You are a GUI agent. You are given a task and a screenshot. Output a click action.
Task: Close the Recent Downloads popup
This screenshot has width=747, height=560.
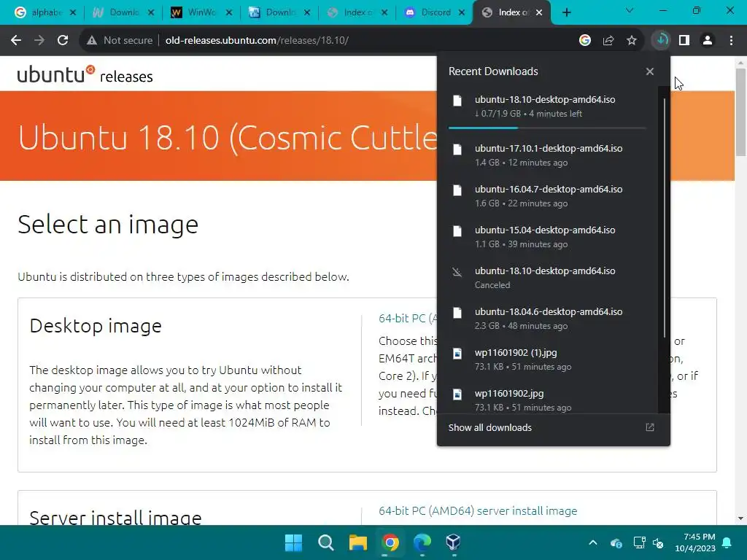pyautogui.click(x=650, y=71)
